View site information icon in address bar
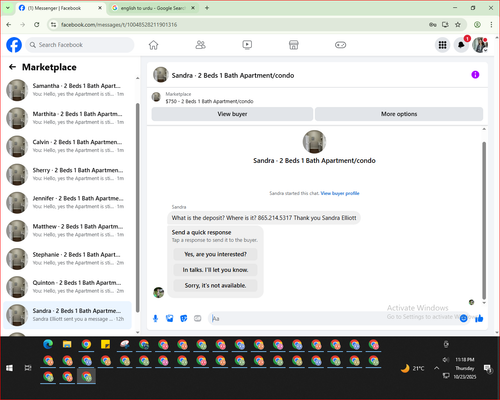Image resolution: width=500 pixels, height=400 pixels. tap(53, 24)
